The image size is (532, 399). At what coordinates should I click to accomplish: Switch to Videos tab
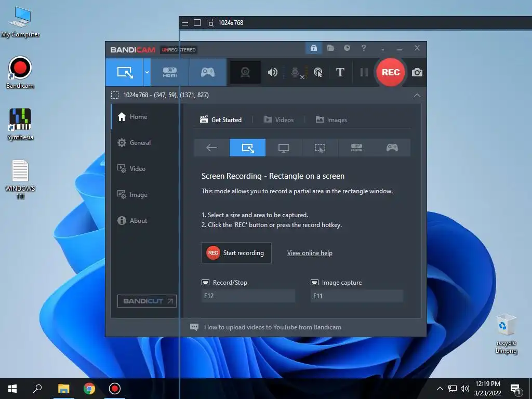point(278,120)
